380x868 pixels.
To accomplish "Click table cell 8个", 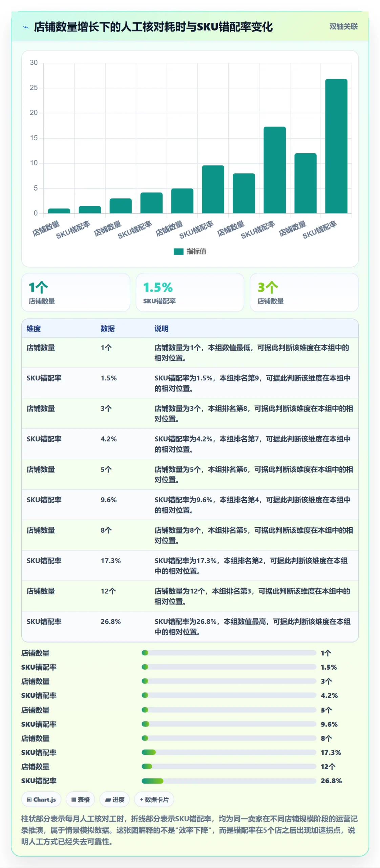I will (x=106, y=530).
